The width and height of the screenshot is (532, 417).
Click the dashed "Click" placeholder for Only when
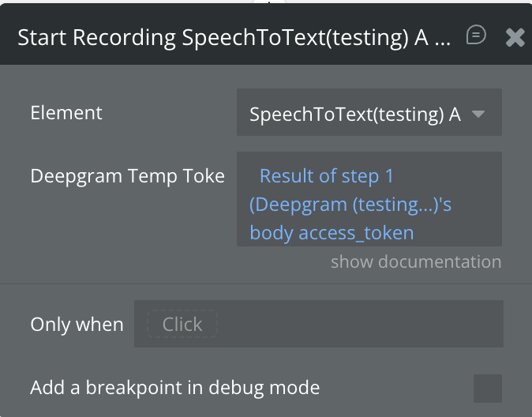182,324
